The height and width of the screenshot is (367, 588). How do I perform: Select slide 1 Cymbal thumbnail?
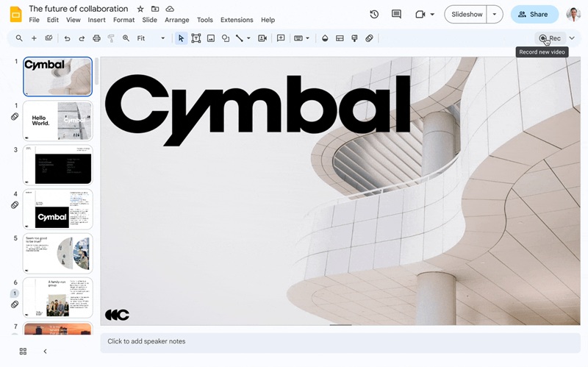tap(57, 76)
